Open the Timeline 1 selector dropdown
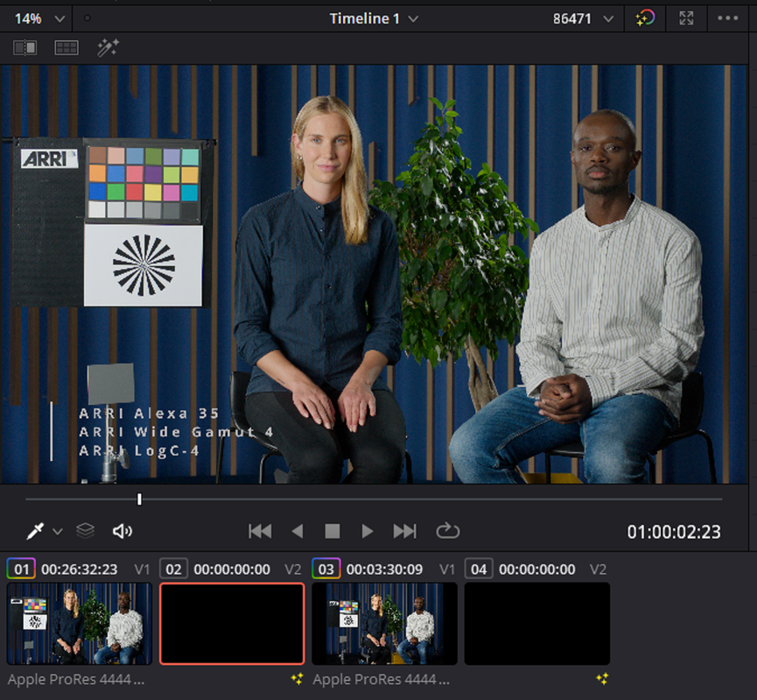 click(x=374, y=19)
